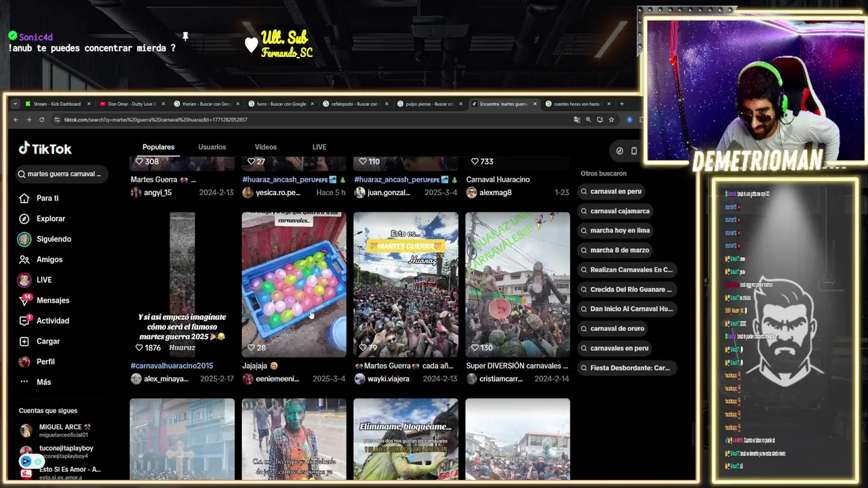This screenshot has width=868, height=488.
Task: Search suggestion 'carnaval cajamarca'
Action: point(614,211)
